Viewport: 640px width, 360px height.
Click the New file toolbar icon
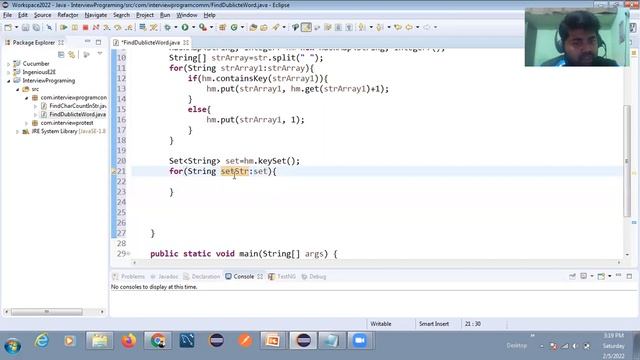[8, 27]
